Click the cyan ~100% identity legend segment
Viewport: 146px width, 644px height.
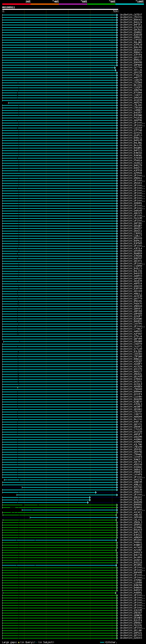click(130, 4)
